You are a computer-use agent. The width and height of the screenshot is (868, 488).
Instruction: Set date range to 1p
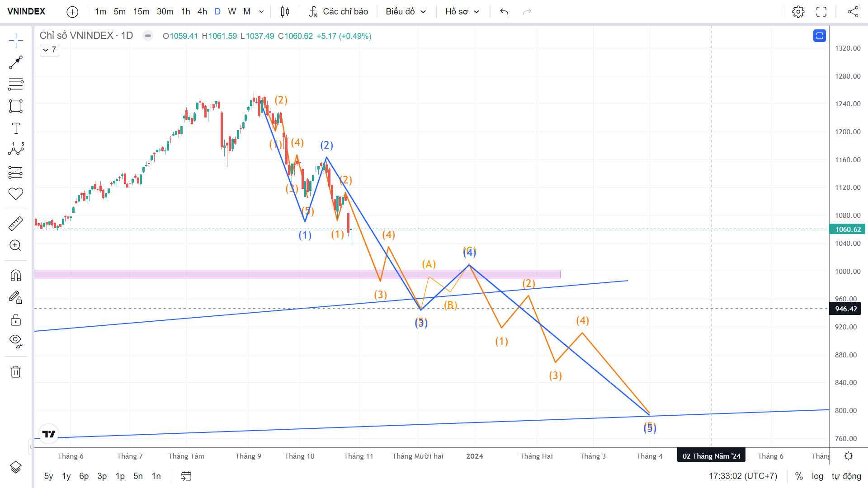[120, 476]
